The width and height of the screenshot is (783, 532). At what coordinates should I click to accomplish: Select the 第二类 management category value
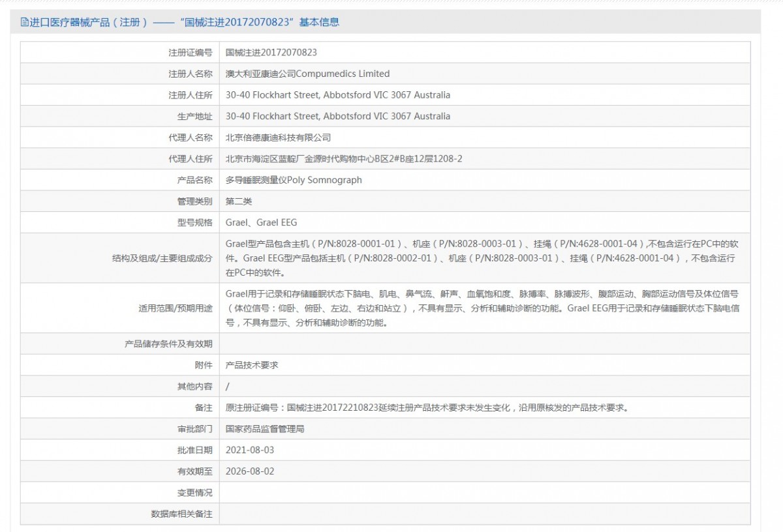(x=239, y=201)
